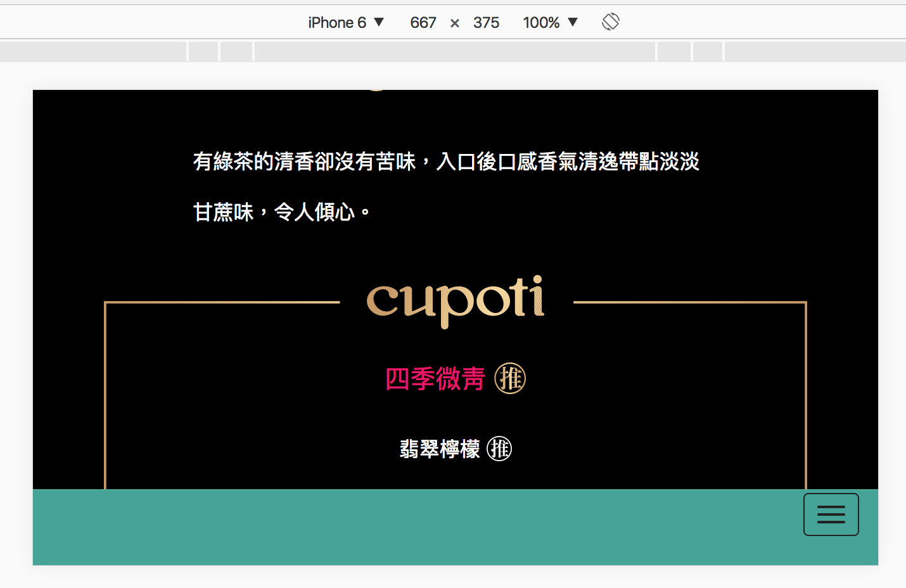Click the white 推 badge beside 翡翠檸檬
Screen dimensions: 906x588
499,449
